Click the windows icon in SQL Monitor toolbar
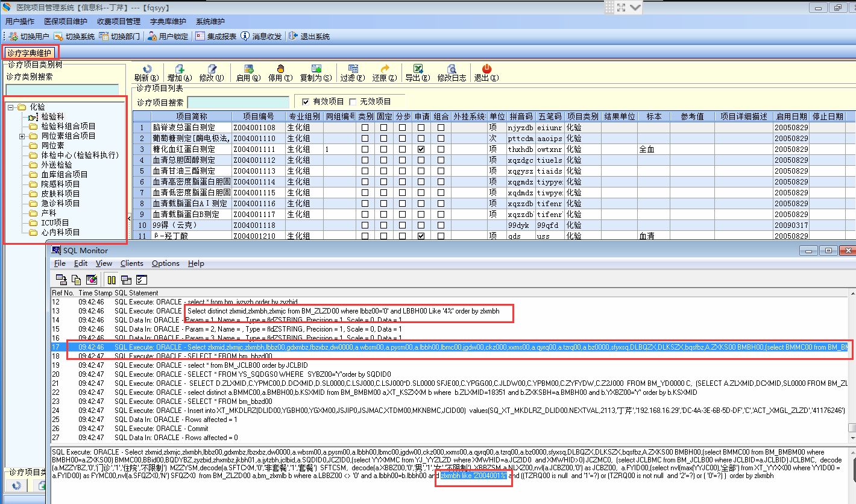Image resolution: width=856 pixels, height=504 pixels. [x=127, y=279]
